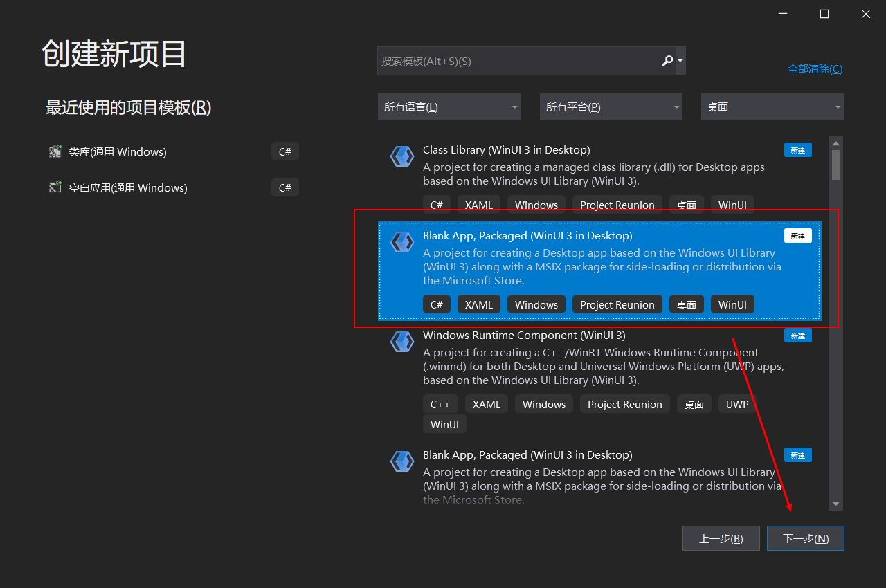
Task: Click Class Library description about managed class library
Action: coord(594,174)
